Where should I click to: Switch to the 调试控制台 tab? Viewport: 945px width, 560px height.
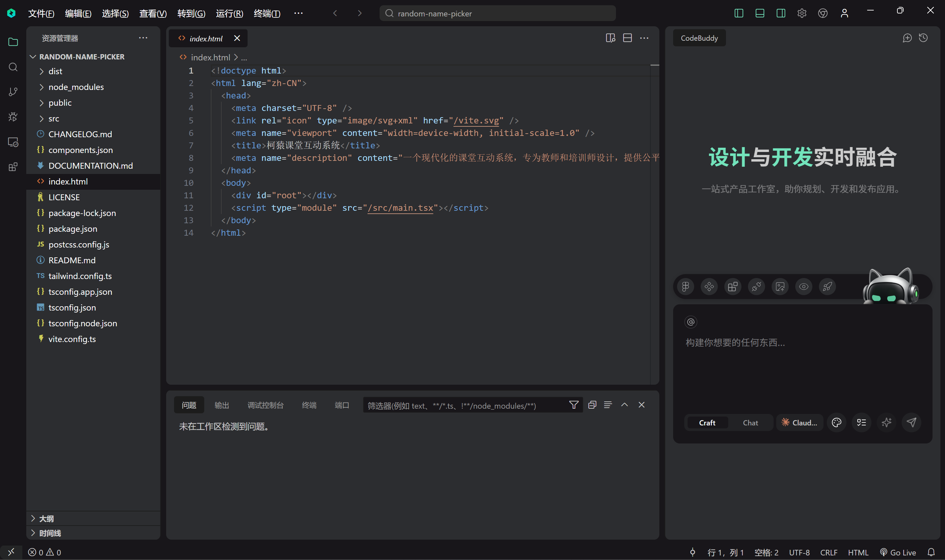pos(265,405)
